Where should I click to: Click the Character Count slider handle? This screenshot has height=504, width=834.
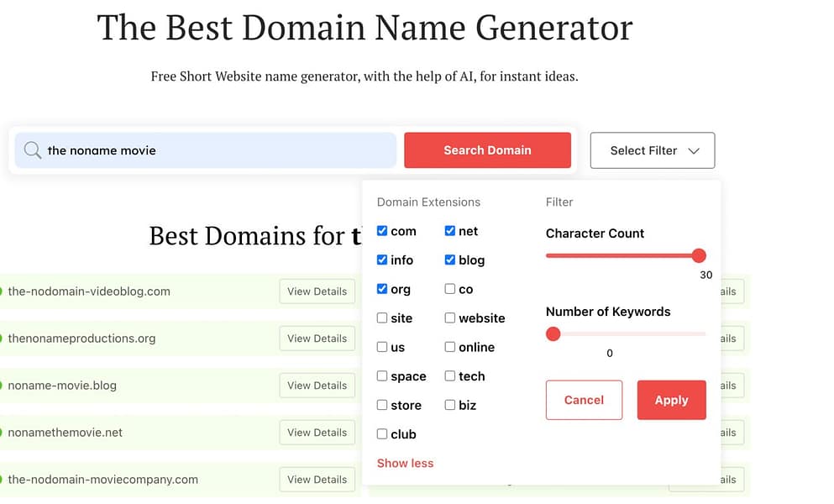point(698,255)
